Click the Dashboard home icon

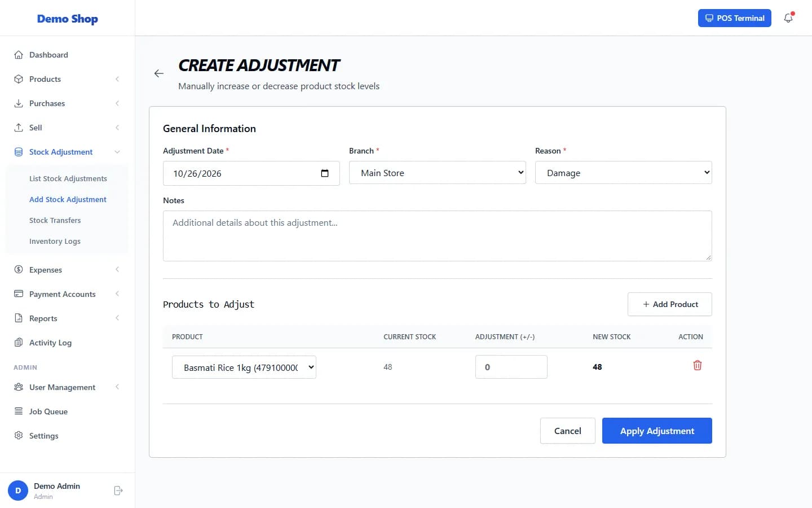coord(19,55)
